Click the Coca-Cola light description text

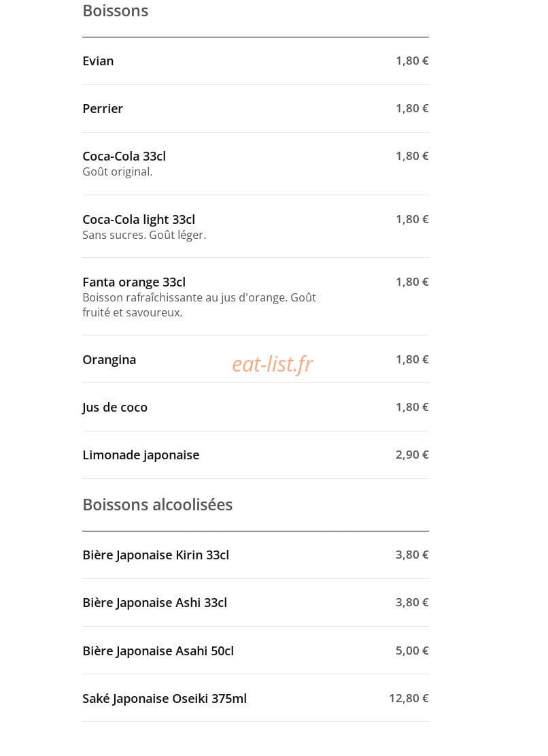tap(144, 235)
